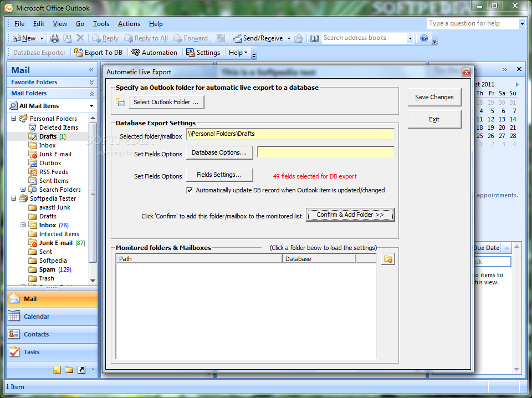Screen dimensions: 532x398
Task: Open the Sent Items folder
Action: pos(54,181)
